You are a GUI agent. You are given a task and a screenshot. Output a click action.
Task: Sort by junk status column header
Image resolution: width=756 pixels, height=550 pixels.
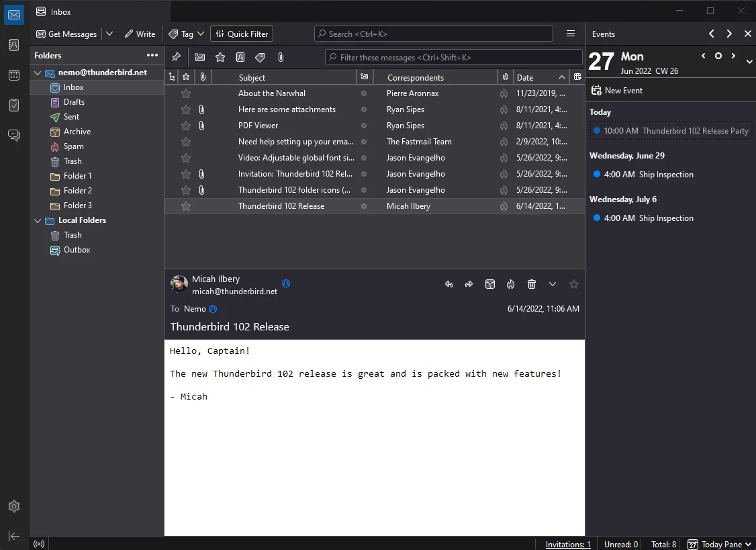tap(506, 77)
